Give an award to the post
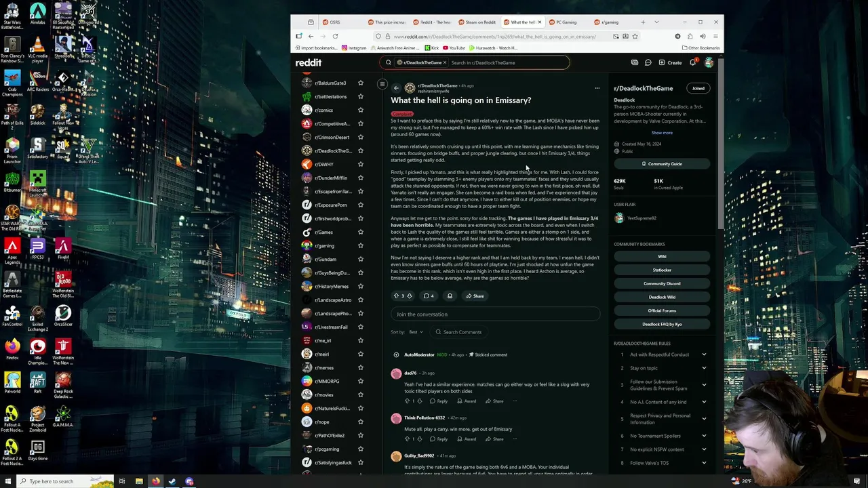The image size is (868, 488). (x=450, y=296)
